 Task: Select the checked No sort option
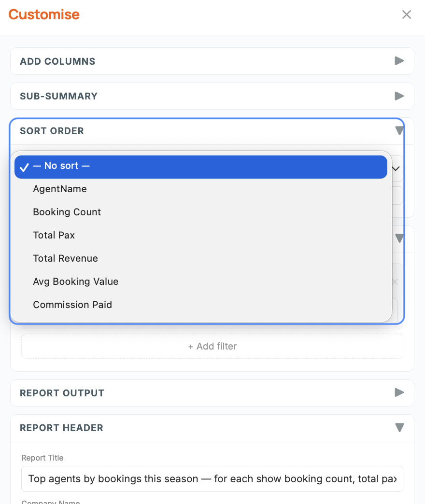coord(200,167)
